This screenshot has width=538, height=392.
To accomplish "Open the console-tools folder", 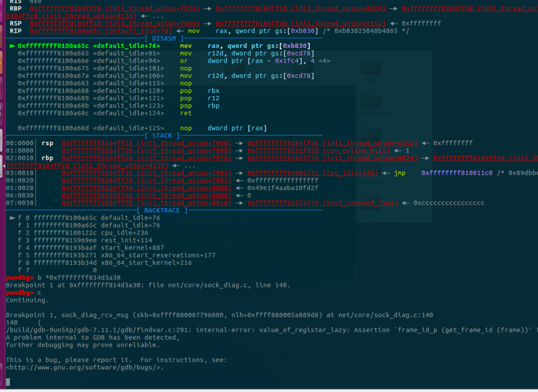I will point(370,103).
